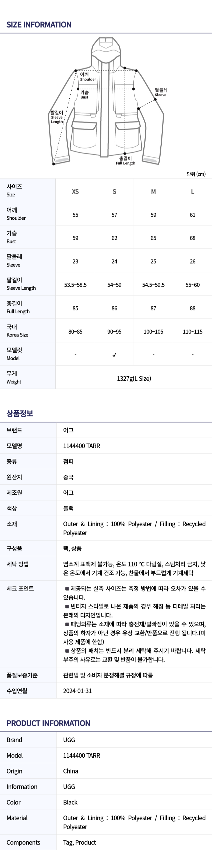Click the 상품정보 section heading
This screenshot has width=212, height=868.
[x=20, y=414]
